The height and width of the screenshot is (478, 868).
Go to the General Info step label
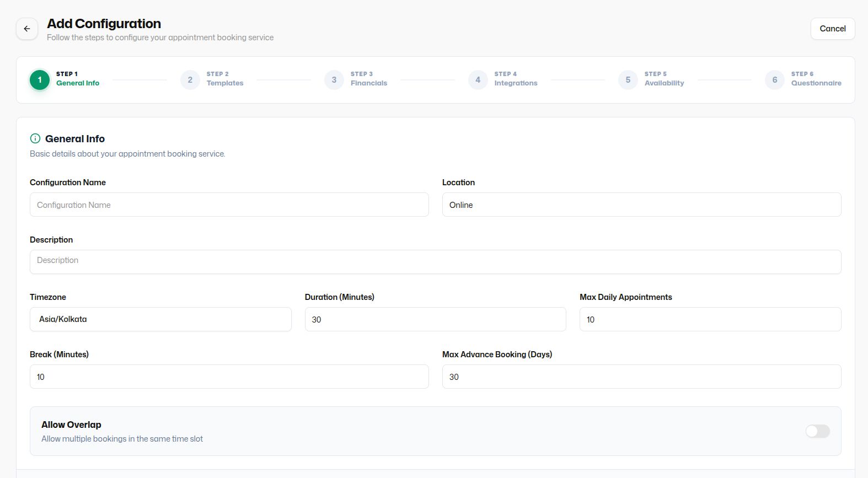point(78,83)
